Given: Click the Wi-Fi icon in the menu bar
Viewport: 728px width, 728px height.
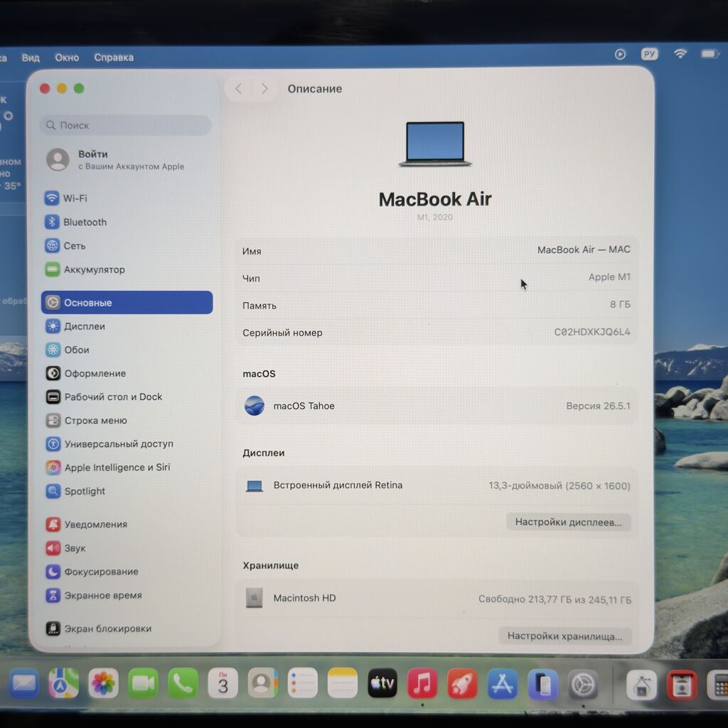Looking at the screenshot, I should 680,54.
